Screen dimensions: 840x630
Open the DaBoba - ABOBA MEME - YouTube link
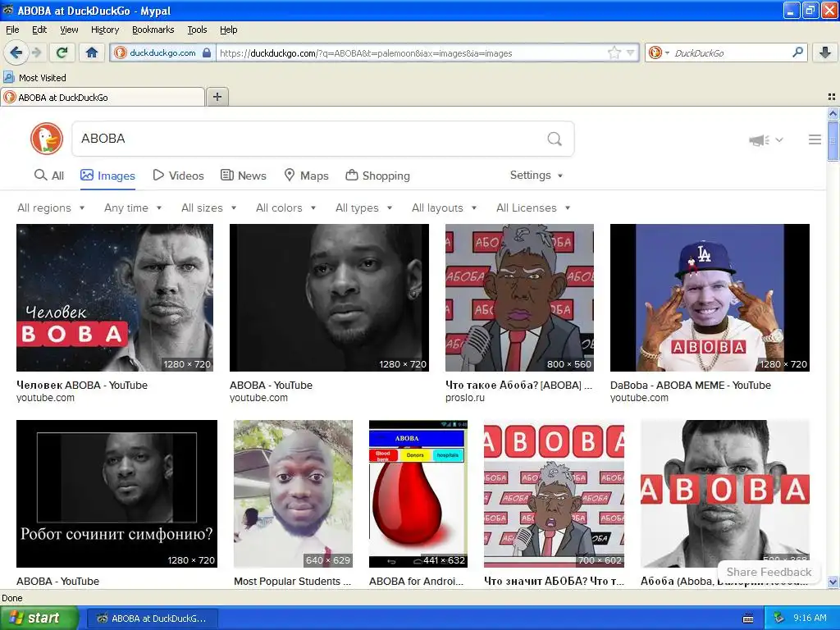tap(691, 385)
